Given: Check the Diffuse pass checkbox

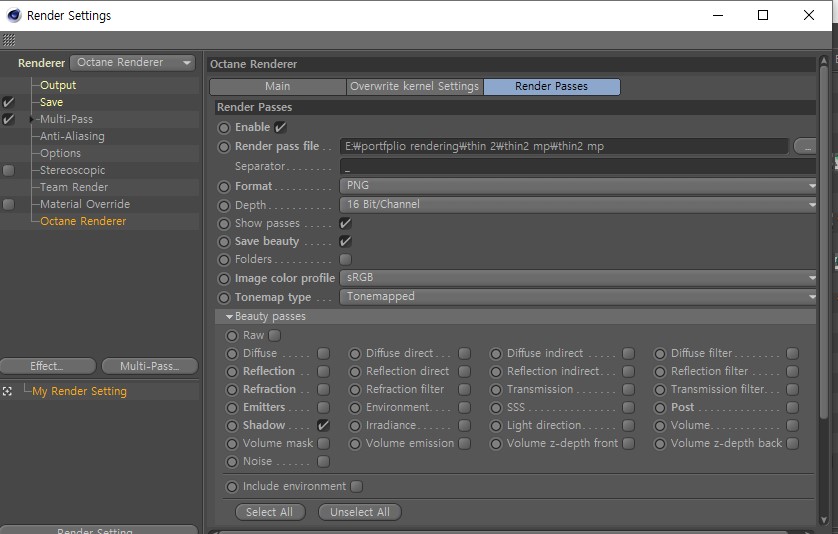Looking at the screenshot, I should (323, 353).
